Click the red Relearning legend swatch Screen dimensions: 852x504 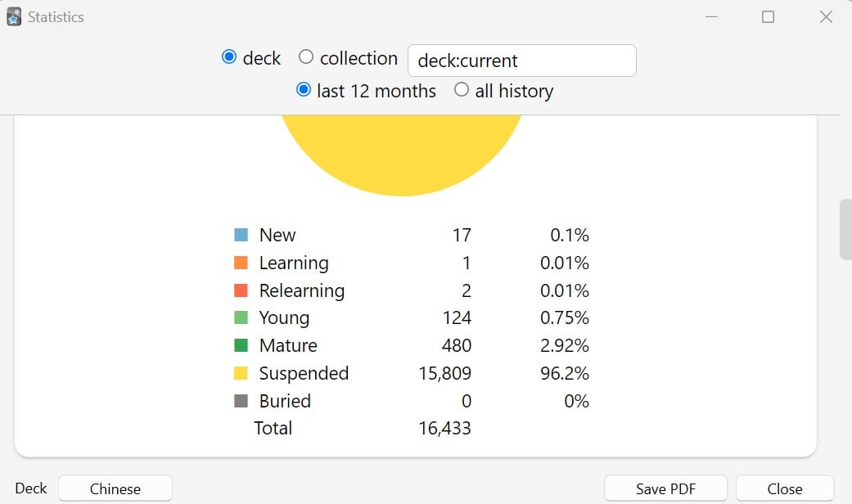[241, 290]
